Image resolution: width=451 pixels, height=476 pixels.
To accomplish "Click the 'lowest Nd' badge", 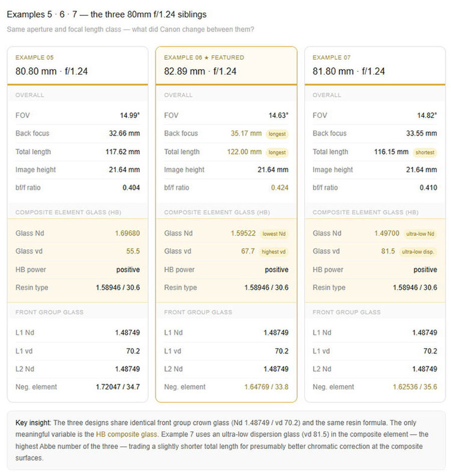I will [274, 234].
